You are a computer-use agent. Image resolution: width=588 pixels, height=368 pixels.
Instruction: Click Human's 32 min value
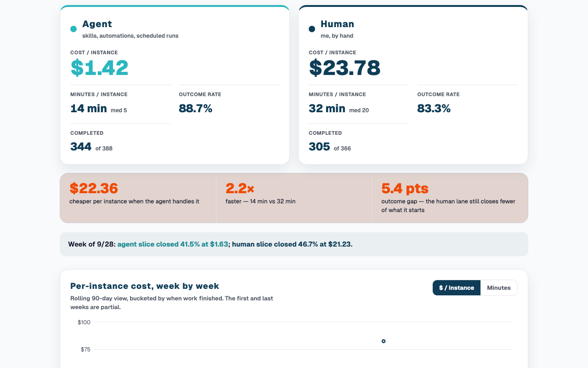[327, 109]
